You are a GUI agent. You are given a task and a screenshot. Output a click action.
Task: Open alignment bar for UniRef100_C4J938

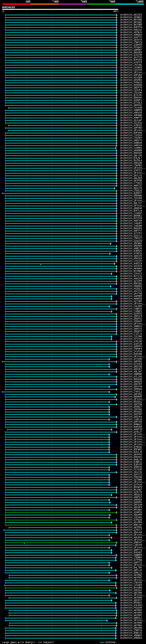click(x=63, y=108)
